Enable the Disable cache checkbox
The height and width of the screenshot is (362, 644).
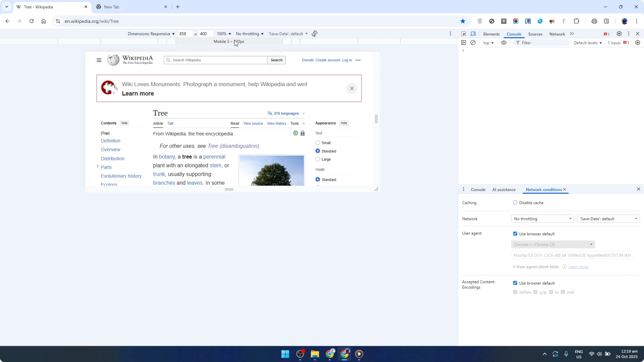pyautogui.click(x=515, y=203)
